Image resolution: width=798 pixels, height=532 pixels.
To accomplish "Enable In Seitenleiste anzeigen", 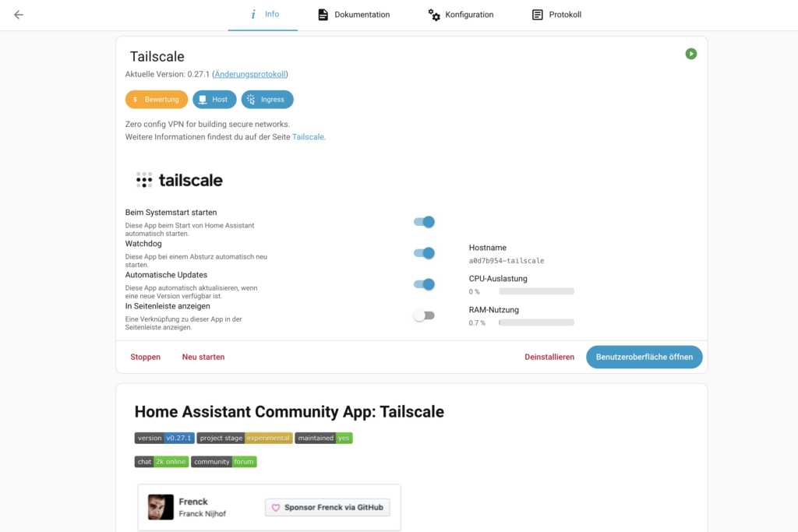I will click(x=424, y=315).
